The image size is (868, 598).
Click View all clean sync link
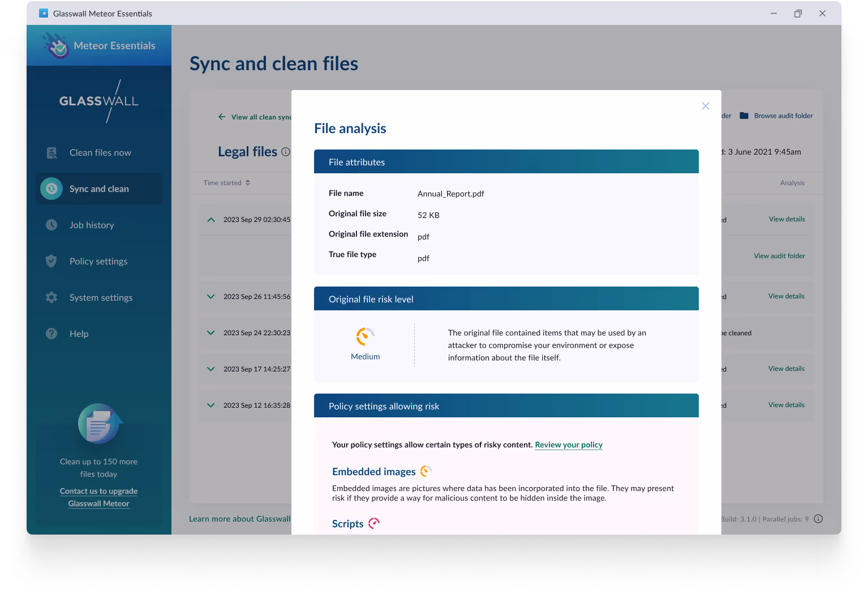click(x=261, y=117)
